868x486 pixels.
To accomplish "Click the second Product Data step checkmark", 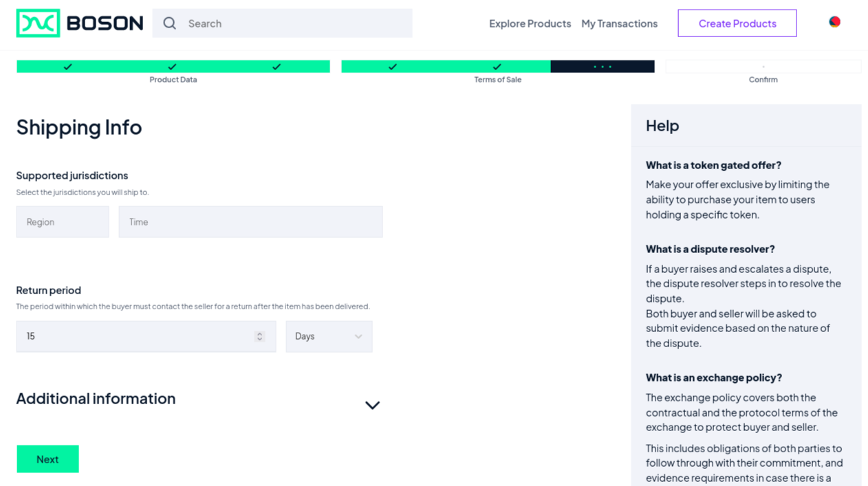I will 172,67.
